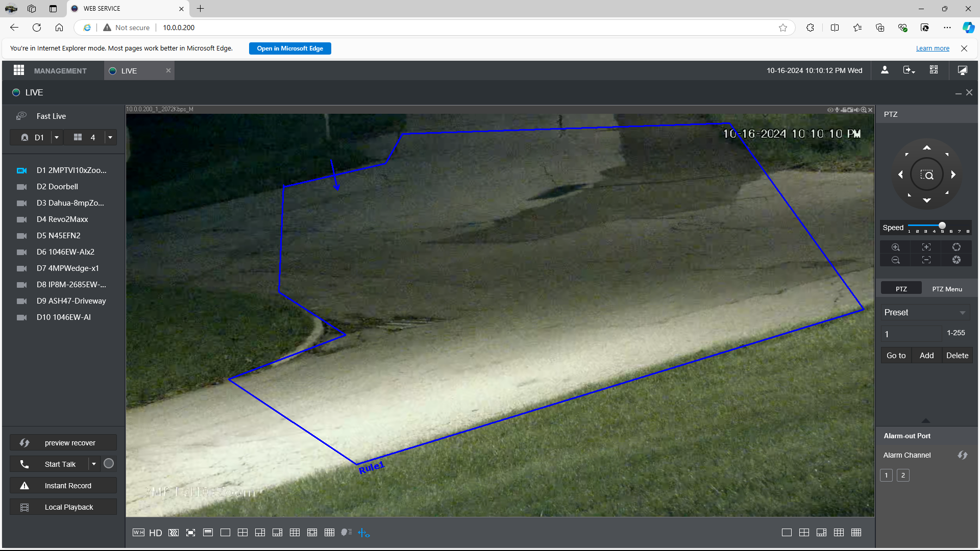Click focus plus icon in PTZ panel
Viewport: 980px width, 551px height.
(926, 247)
